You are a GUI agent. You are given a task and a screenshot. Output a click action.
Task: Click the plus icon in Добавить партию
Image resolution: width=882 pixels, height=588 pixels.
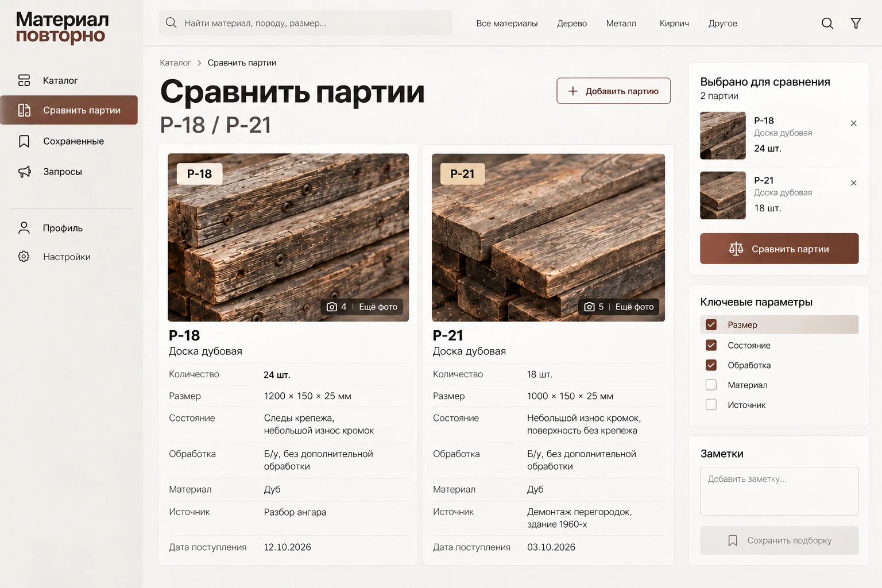coord(572,91)
